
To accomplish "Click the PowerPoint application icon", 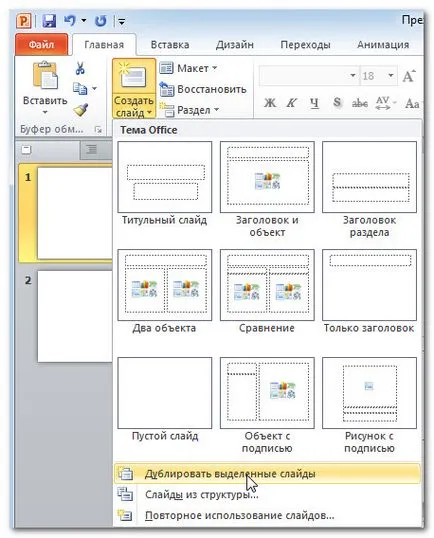I will (23, 21).
